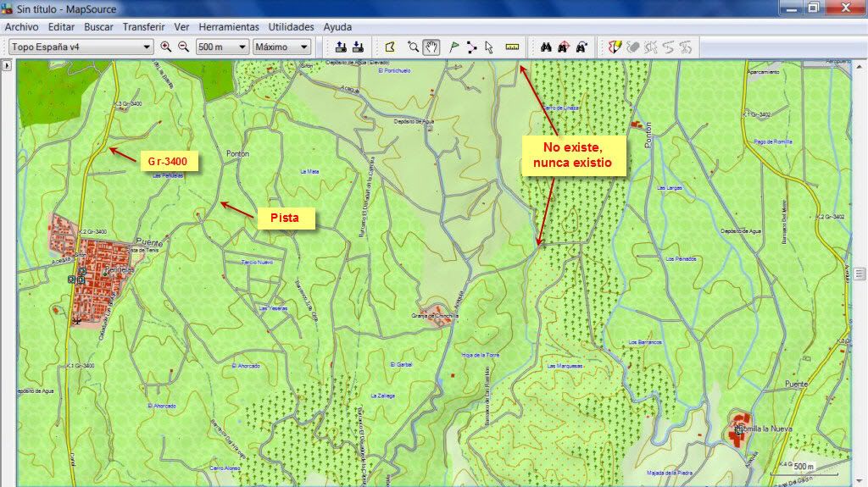Click the greyed-out track eraser tool
This screenshot has width=868, height=487.
(x=633, y=47)
